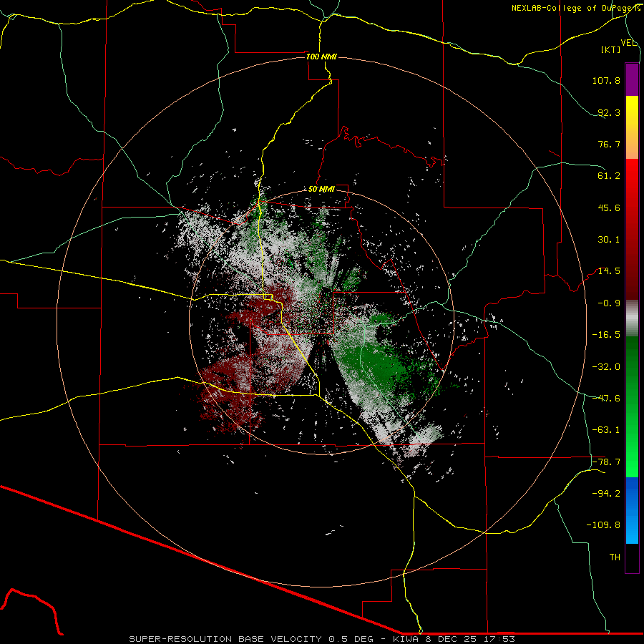Click the purple segment of the color bar
The image size is (644, 644).
pos(632,79)
